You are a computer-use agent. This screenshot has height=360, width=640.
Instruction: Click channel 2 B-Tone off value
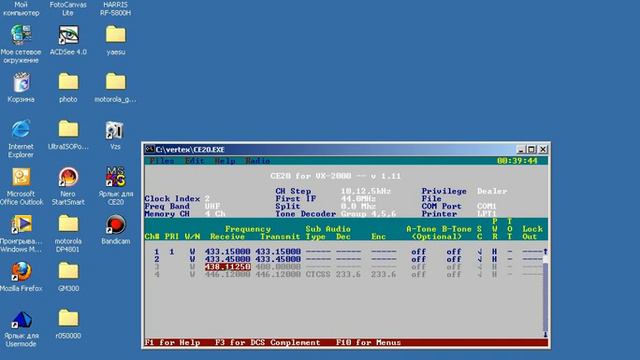coord(453,259)
